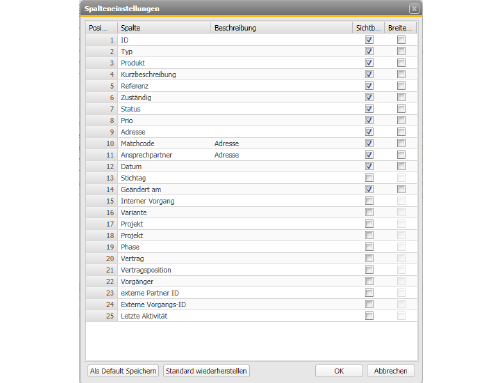Screen dimensions: 502x383
Task: Check Breite box for Typ row
Action: [401, 51]
